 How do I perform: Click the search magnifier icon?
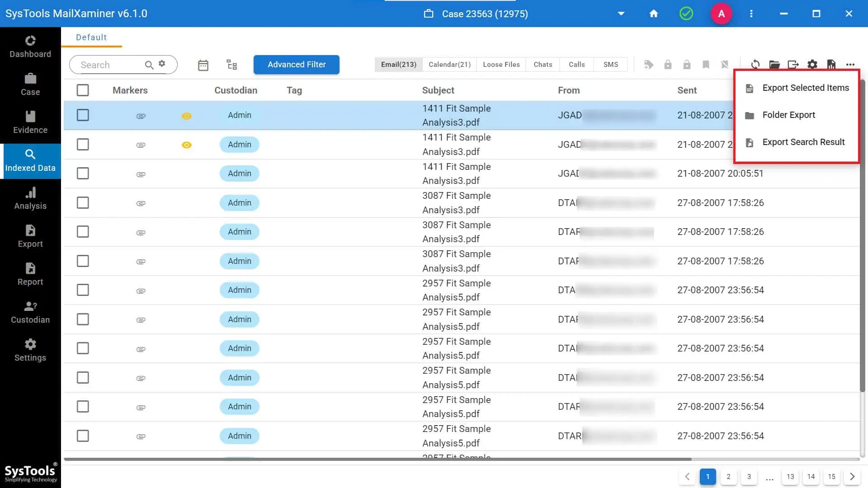(x=149, y=65)
